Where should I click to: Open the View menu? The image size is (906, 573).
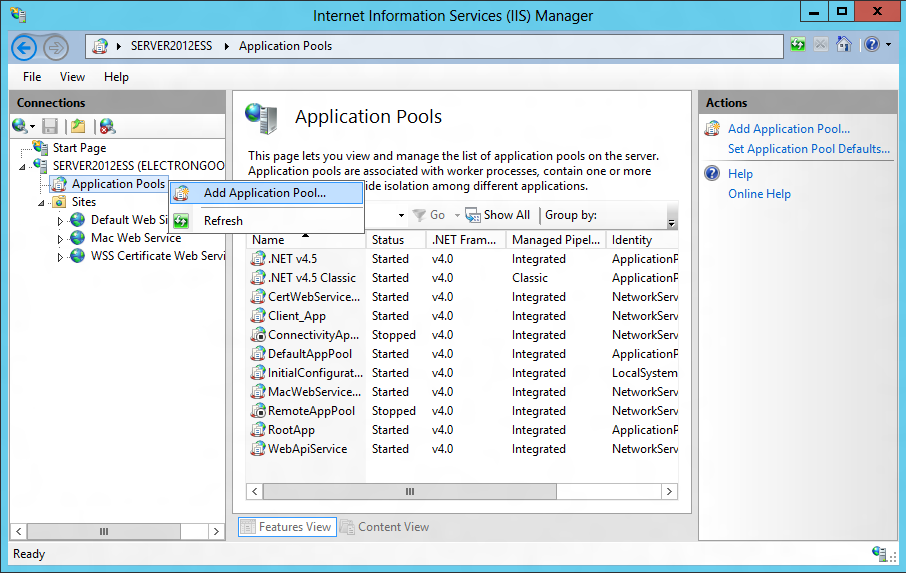(x=72, y=77)
